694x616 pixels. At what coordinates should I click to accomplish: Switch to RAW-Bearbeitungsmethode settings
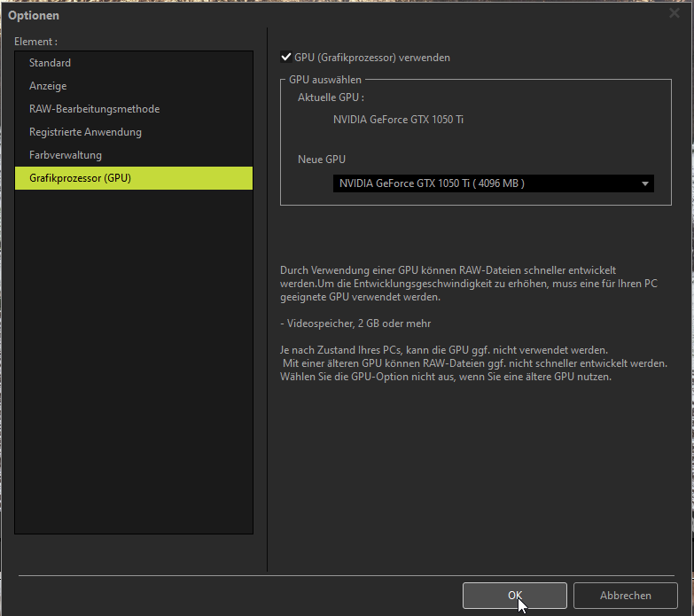tap(94, 109)
